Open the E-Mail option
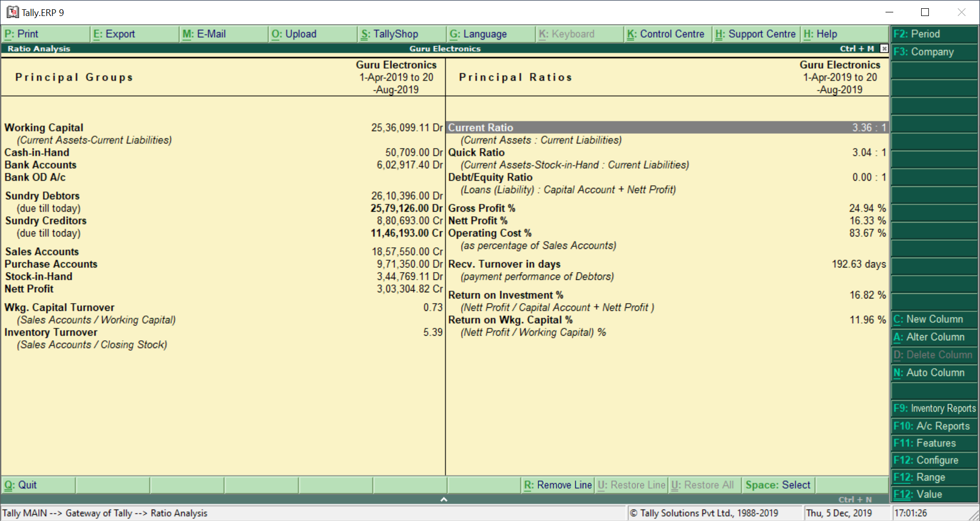980x521 pixels. (x=224, y=34)
